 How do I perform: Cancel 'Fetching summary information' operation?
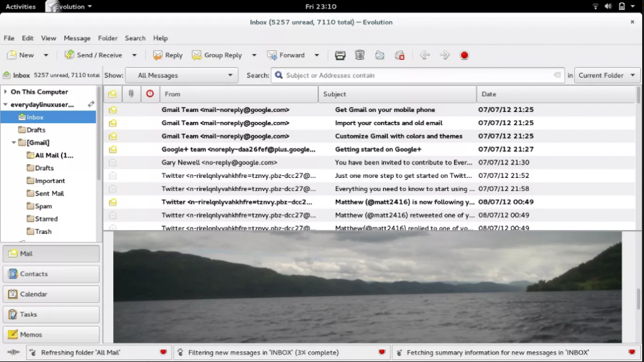click(x=631, y=352)
